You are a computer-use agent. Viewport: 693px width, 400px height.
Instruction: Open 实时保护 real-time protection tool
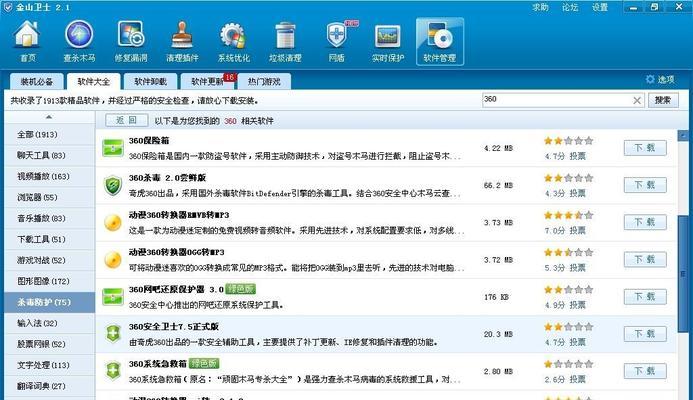(388, 41)
